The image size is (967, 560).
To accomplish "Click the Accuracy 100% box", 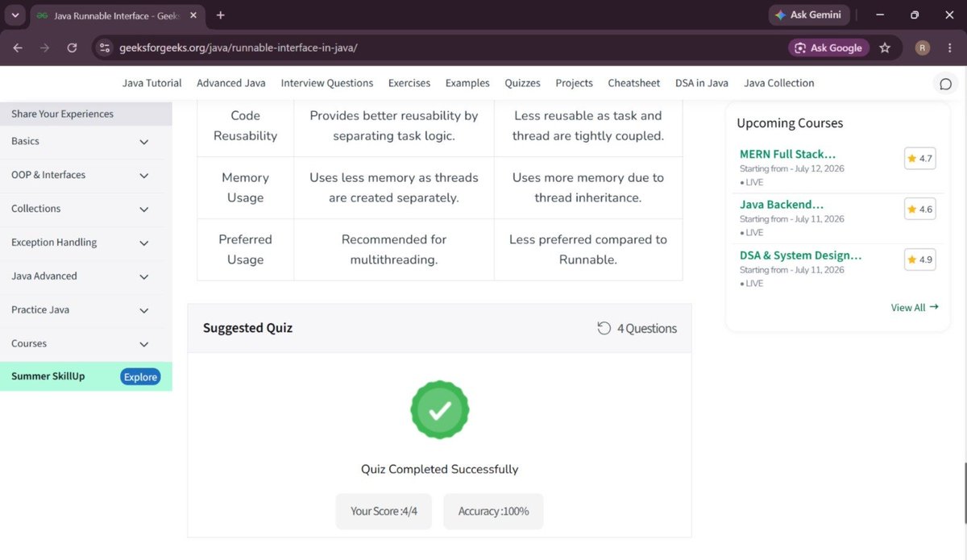I will click(x=493, y=511).
